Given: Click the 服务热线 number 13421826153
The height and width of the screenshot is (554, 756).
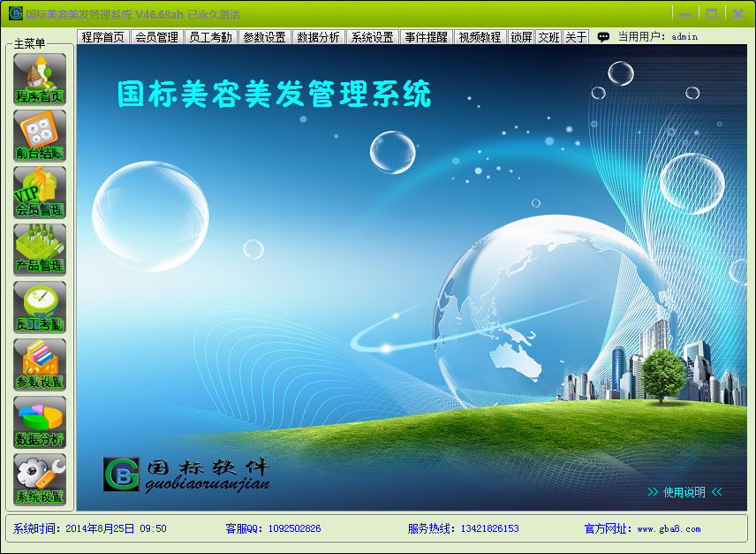Looking at the screenshot, I should coord(490,528).
